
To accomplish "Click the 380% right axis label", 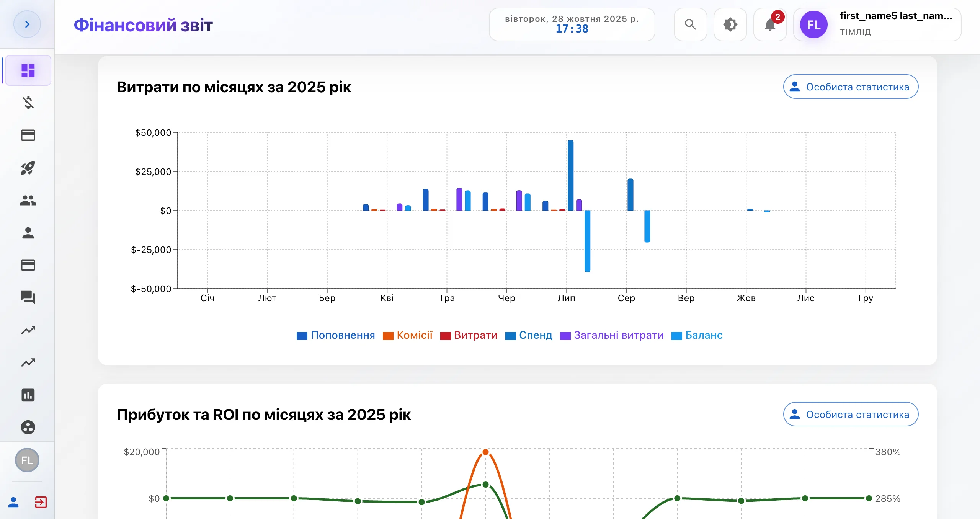I will point(888,452).
